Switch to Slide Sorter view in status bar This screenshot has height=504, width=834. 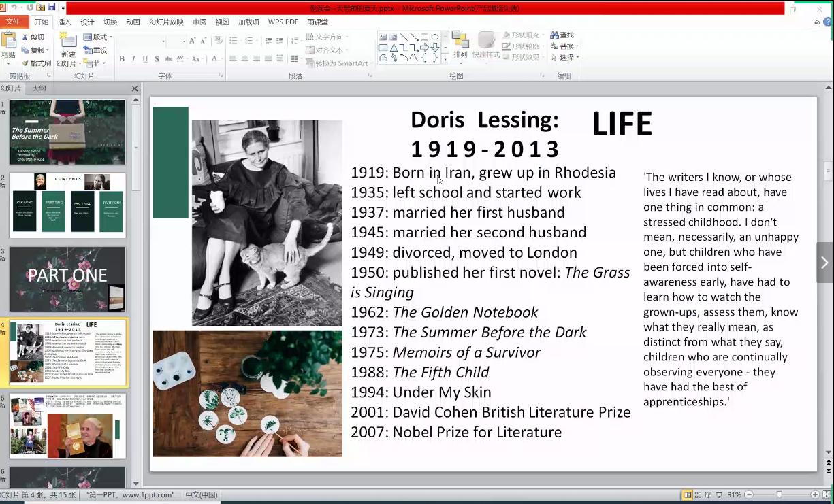699,494
